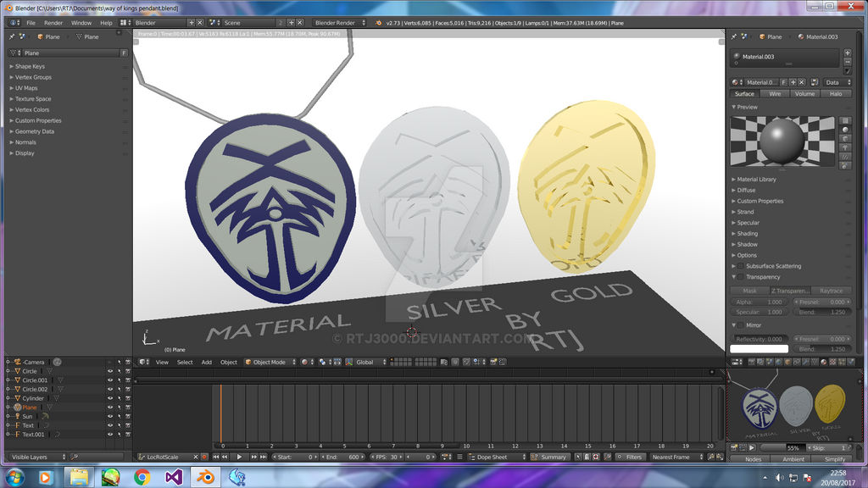Open the Visible Layers dropdown

point(36,457)
